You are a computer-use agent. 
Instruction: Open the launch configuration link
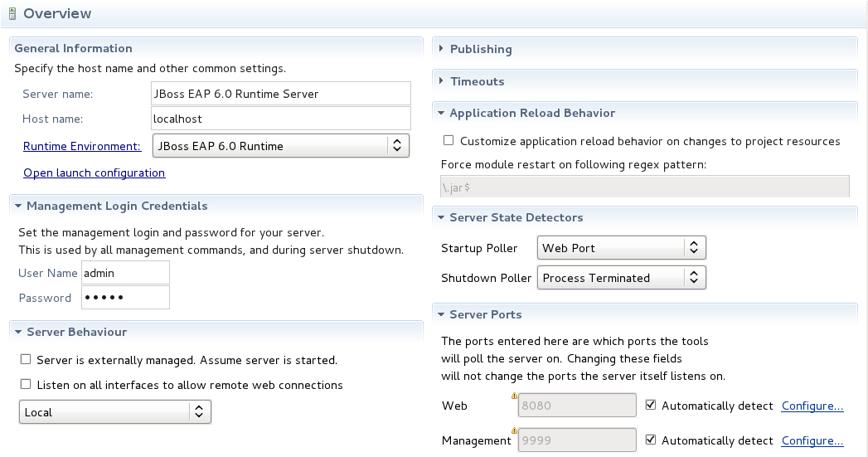pos(94,173)
